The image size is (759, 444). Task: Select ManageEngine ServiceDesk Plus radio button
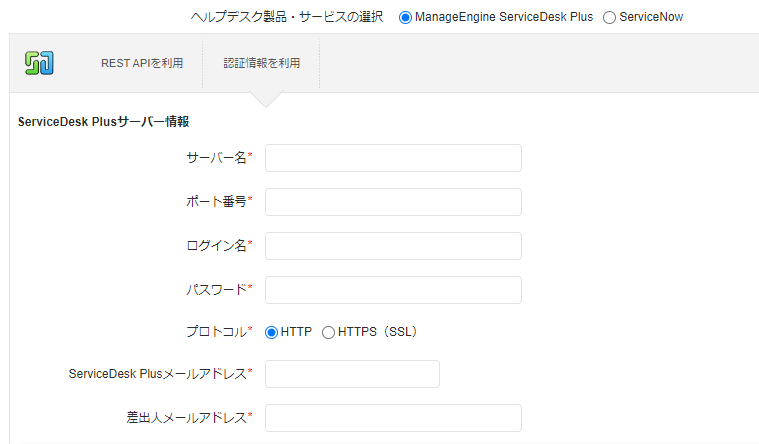tap(405, 17)
